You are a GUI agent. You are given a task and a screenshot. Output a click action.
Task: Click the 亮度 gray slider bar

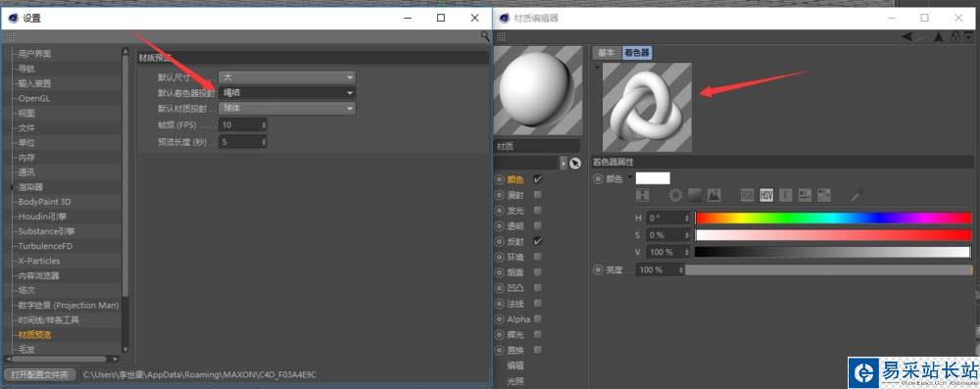click(829, 269)
